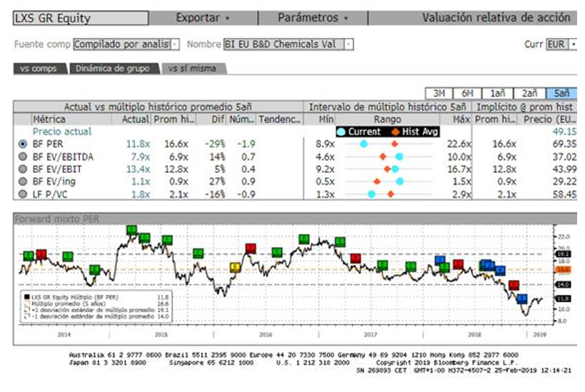Open the Parámetros dropdown menu

click(313, 18)
